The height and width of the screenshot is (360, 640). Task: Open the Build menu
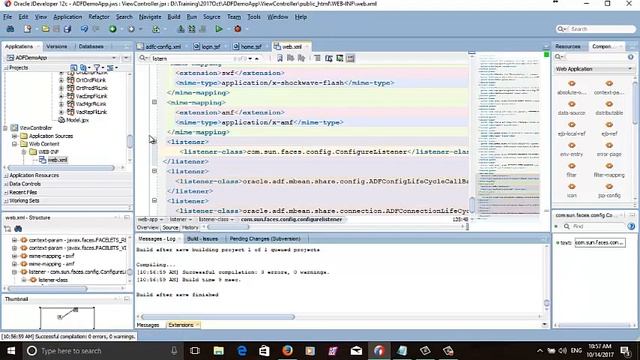(x=173, y=17)
